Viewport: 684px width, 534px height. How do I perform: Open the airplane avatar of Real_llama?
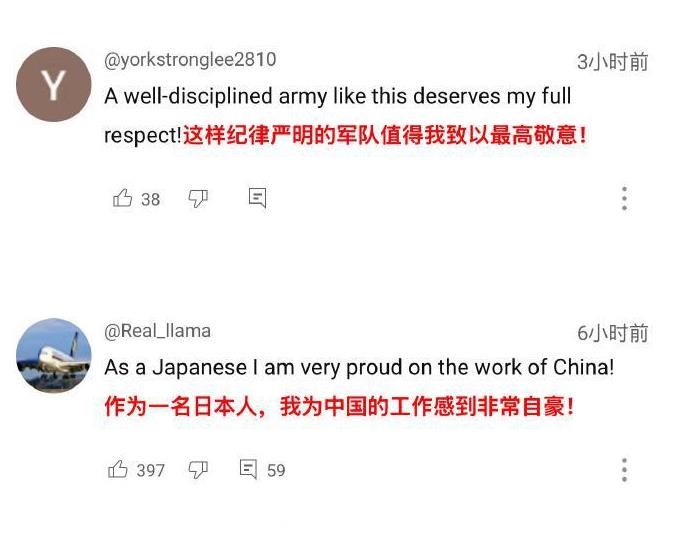54,356
